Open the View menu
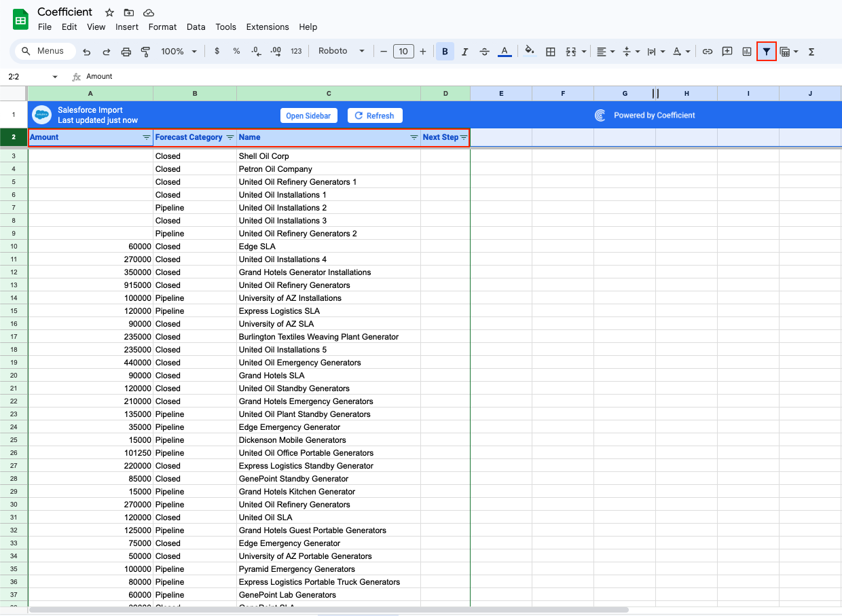 click(x=96, y=27)
